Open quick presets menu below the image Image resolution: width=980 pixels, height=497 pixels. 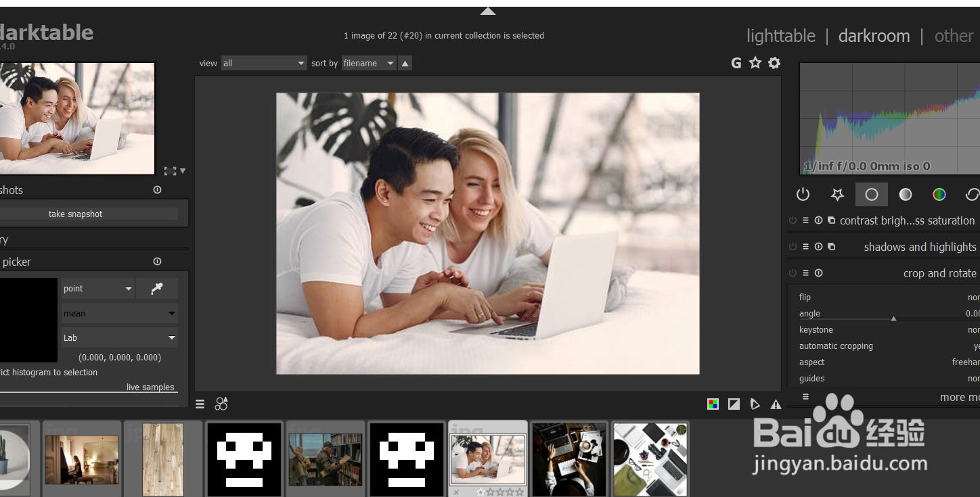200,404
